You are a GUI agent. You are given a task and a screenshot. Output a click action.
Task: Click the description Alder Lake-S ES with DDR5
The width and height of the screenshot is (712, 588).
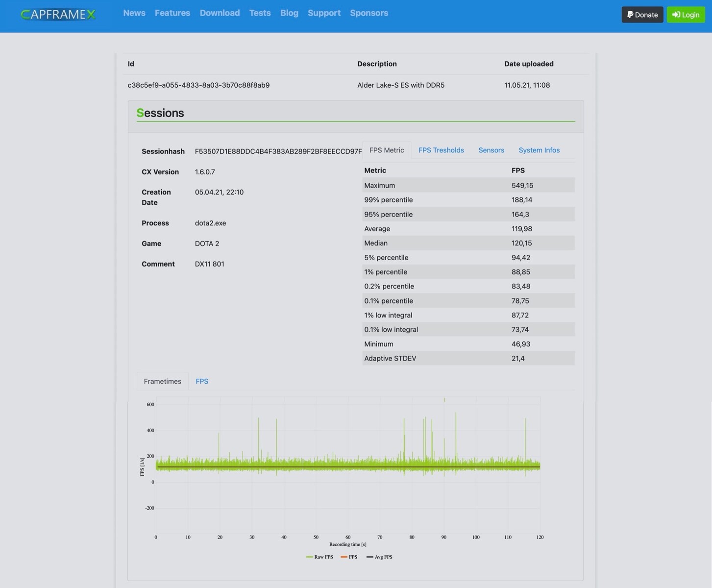tap(401, 85)
